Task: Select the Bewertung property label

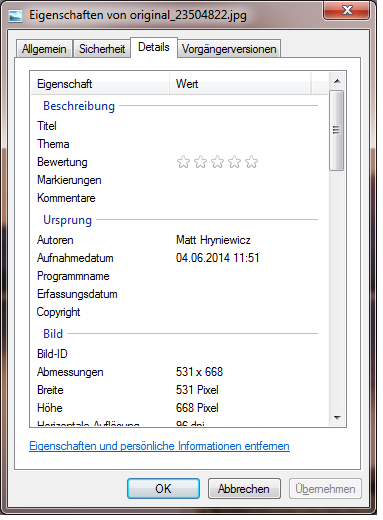Action: click(x=62, y=162)
